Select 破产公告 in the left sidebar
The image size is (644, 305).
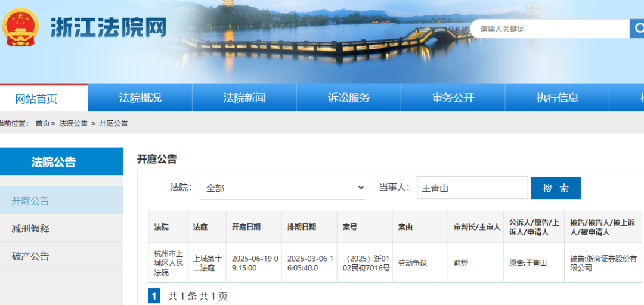click(61, 256)
